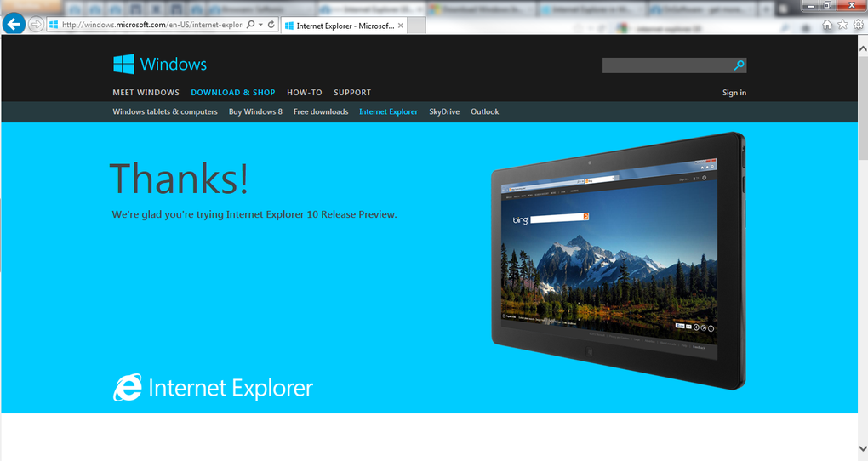Click the vertical scrollbar down arrow
The width and height of the screenshot is (868, 461).
[x=862, y=448]
